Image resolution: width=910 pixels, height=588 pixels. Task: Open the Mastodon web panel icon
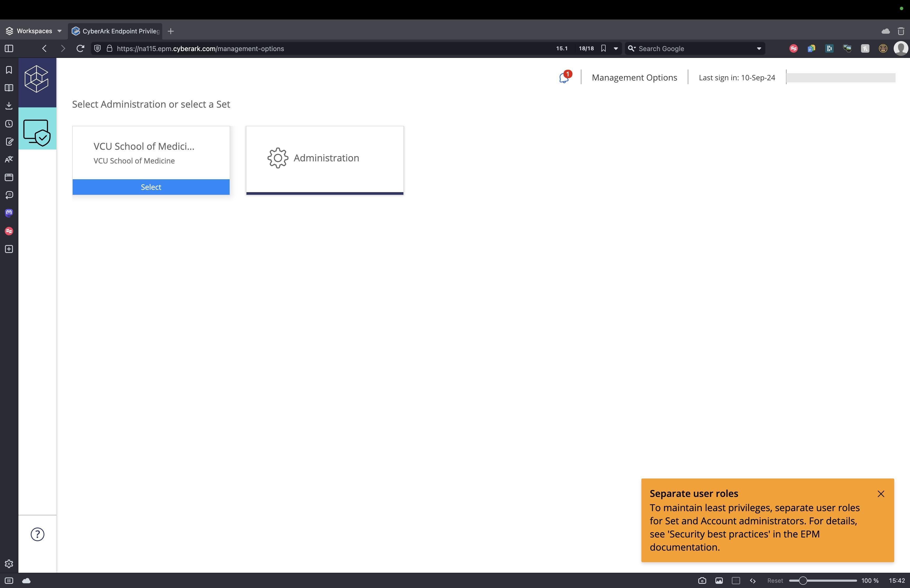point(9,213)
